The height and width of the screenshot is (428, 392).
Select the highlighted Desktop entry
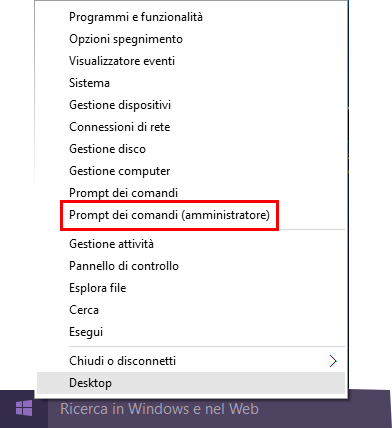pyautogui.click(x=191, y=383)
